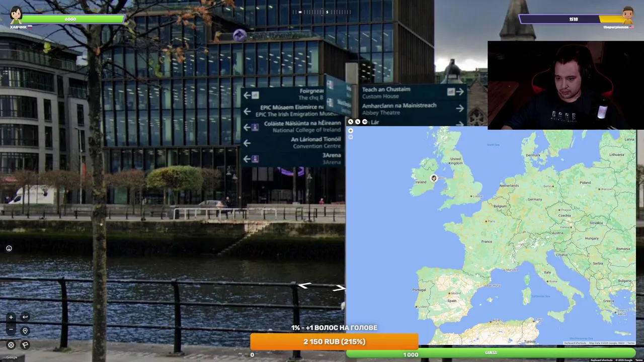
Task: Click 'France' label on the map
Action: (x=487, y=241)
